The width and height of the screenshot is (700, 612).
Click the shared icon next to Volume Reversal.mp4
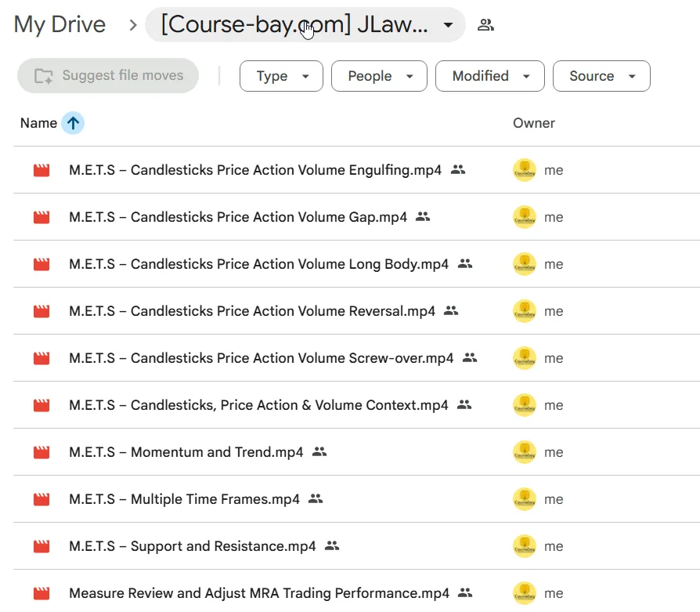coord(451,310)
